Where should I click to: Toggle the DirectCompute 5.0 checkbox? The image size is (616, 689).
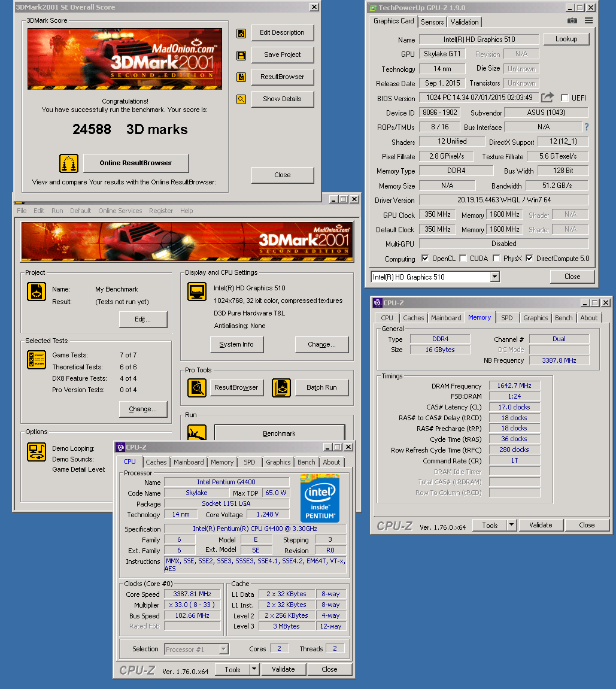(x=529, y=259)
